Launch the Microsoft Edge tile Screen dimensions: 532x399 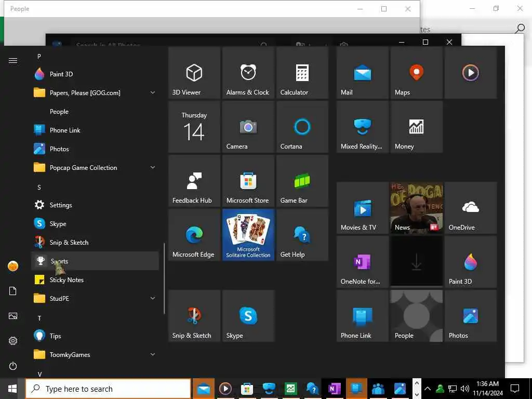[194, 235]
